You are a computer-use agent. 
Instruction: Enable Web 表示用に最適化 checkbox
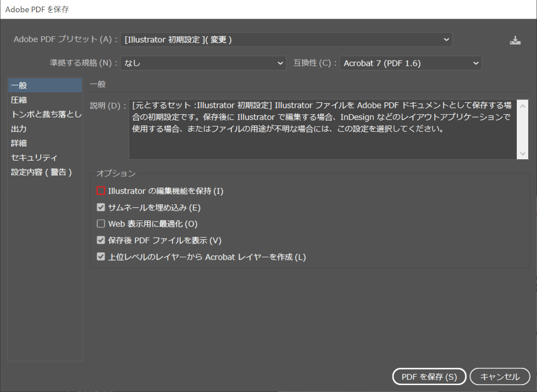click(101, 223)
